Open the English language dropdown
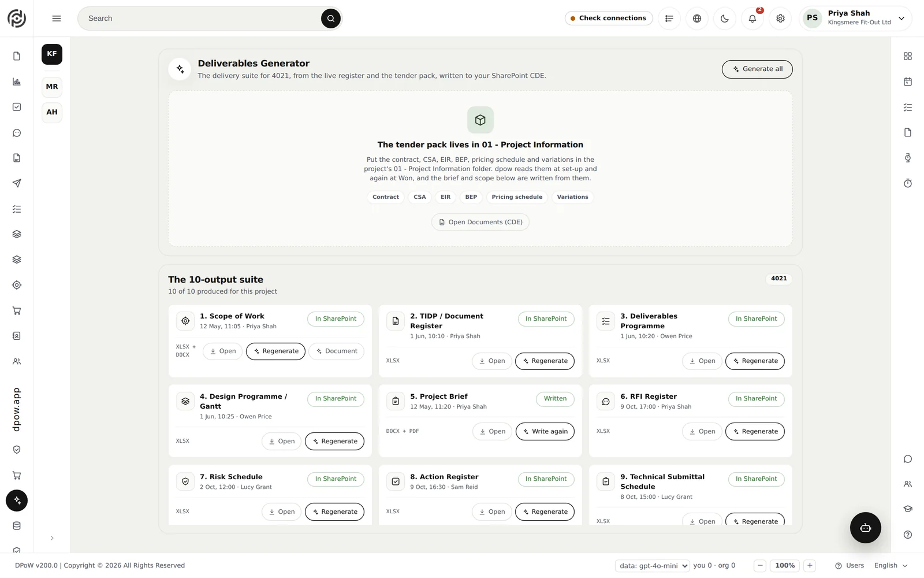This screenshot has width=924, height=578. coord(891,566)
